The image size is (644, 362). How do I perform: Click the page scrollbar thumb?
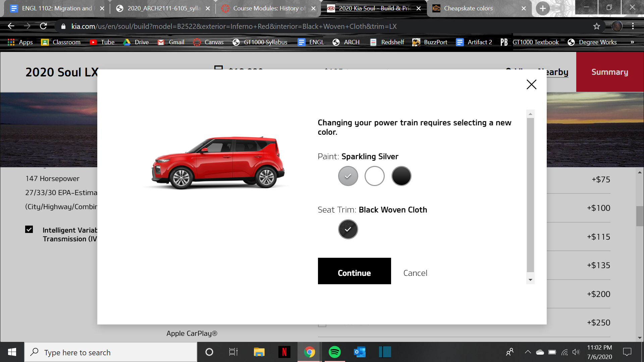[x=640, y=216]
